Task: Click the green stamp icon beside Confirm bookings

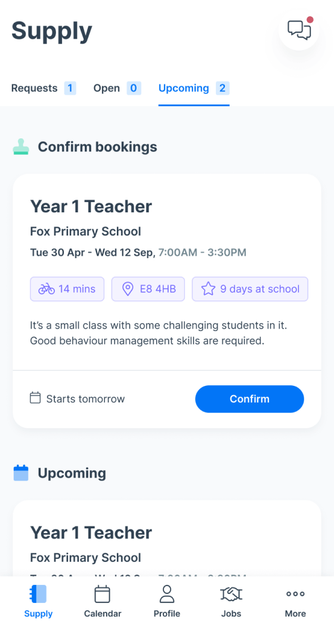Action: (21, 147)
